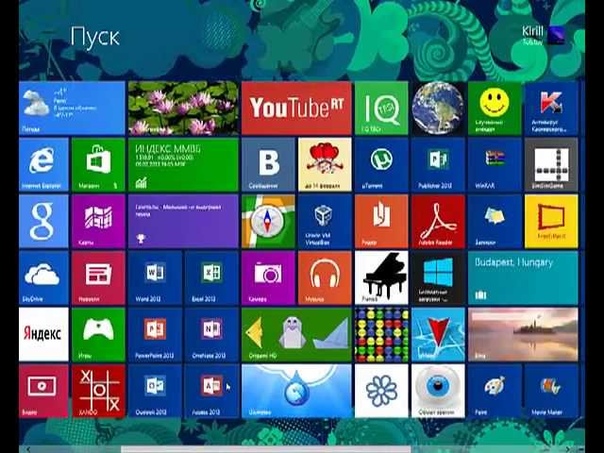The height and width of the screenshot is (453, 604).
Task: Launch Word 2013 tile
Action: [x=155, y=278]
